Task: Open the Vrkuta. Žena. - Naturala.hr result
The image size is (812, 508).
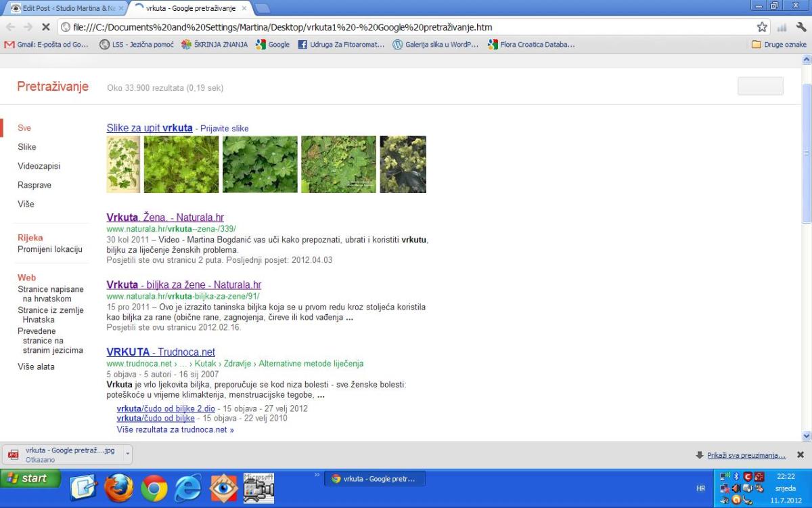Action: tap(165, 217)
